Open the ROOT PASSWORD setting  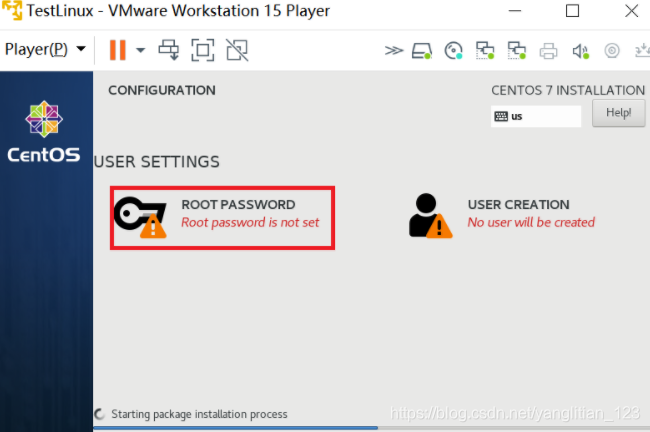click(223, 218)
